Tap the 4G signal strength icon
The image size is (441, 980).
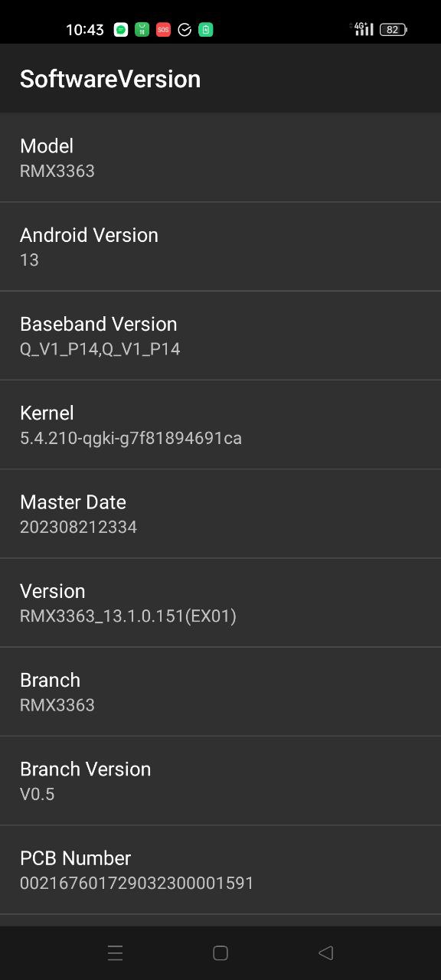point(363,29)
